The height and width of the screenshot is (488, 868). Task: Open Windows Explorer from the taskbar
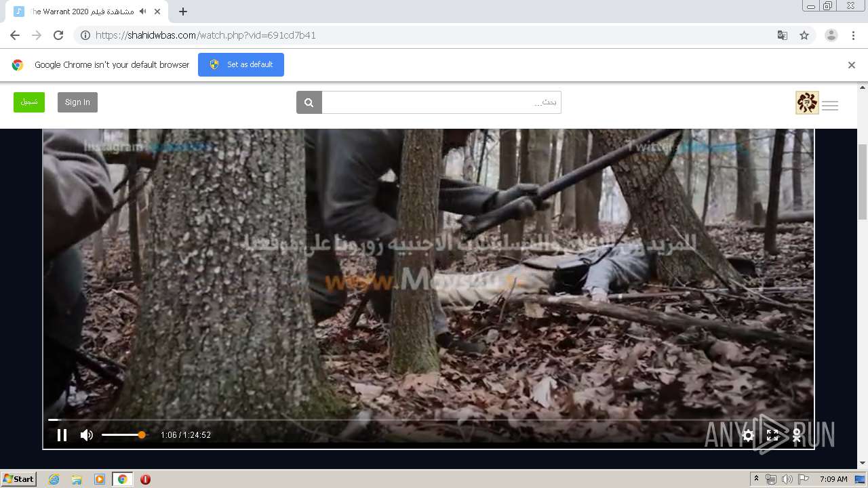[77, 479]
